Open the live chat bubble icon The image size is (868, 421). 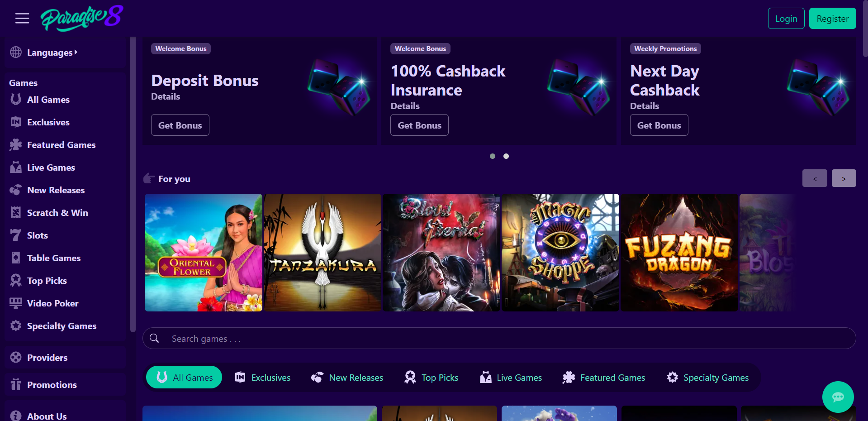(x=838, y=397)
